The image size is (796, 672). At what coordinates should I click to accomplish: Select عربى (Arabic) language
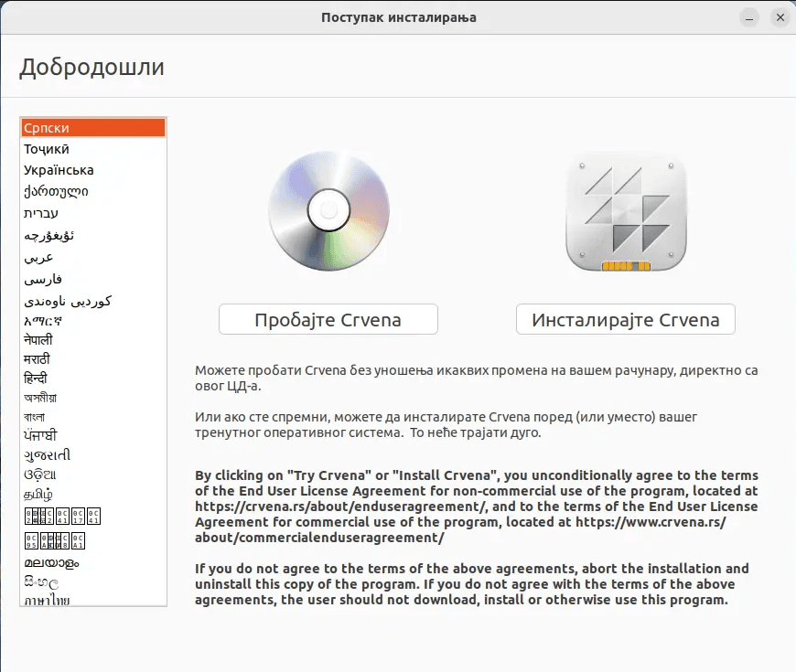(93, 258)
